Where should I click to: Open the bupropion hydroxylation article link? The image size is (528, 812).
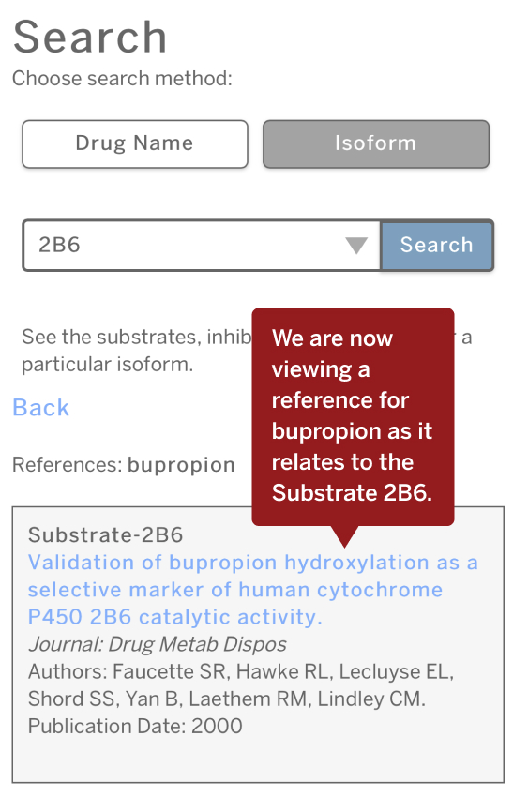tap(253, 590)
